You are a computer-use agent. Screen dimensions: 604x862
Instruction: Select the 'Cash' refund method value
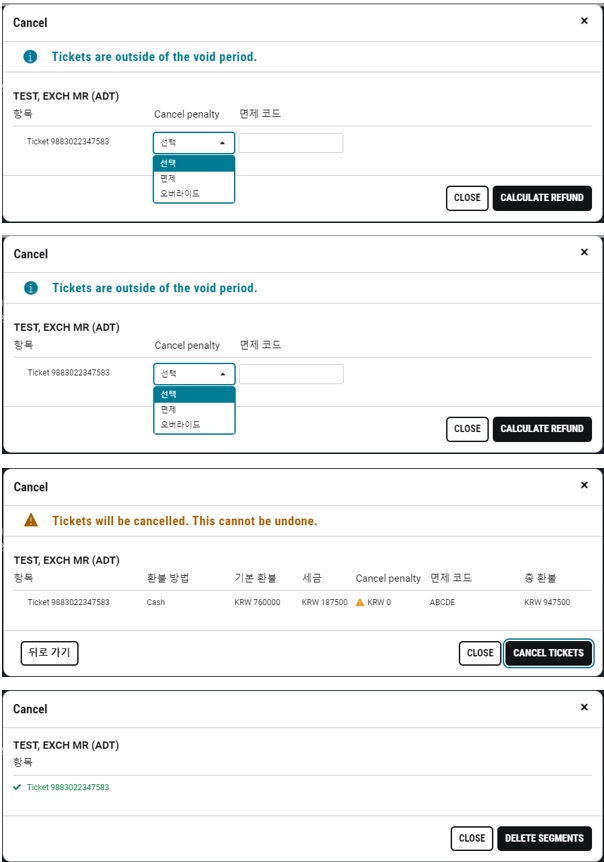[x=156, y=603]
